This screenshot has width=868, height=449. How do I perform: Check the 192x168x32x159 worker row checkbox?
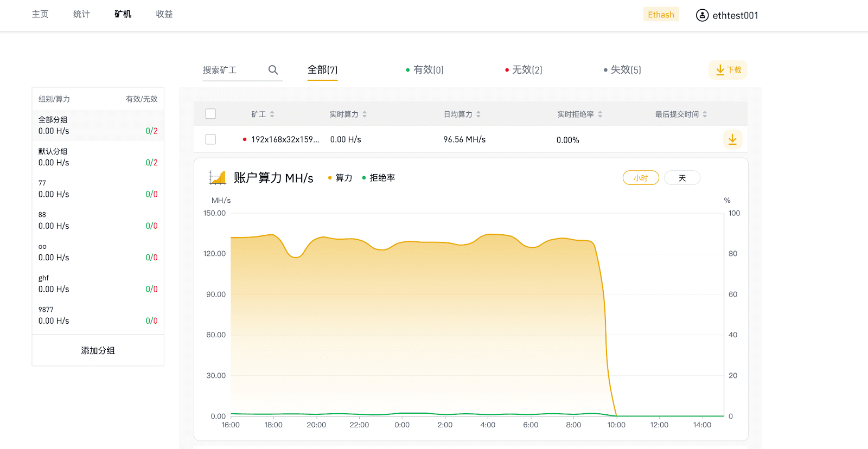click(x=210, y=139)
